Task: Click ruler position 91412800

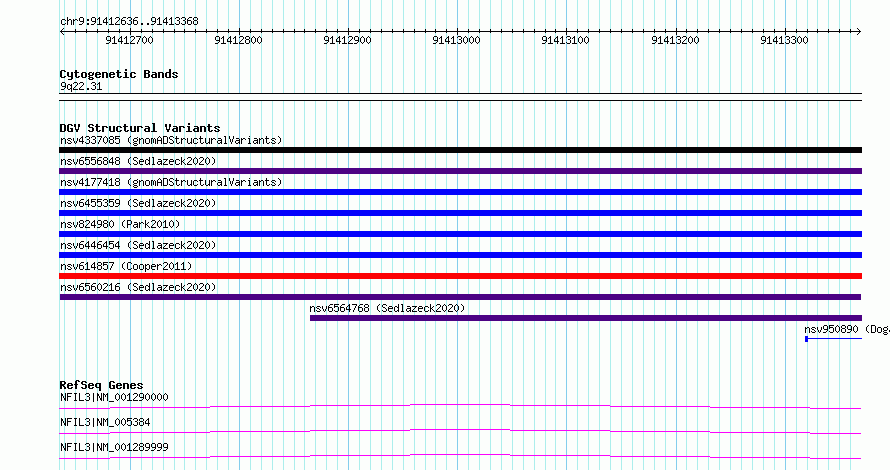Action: tap(238, 40)
